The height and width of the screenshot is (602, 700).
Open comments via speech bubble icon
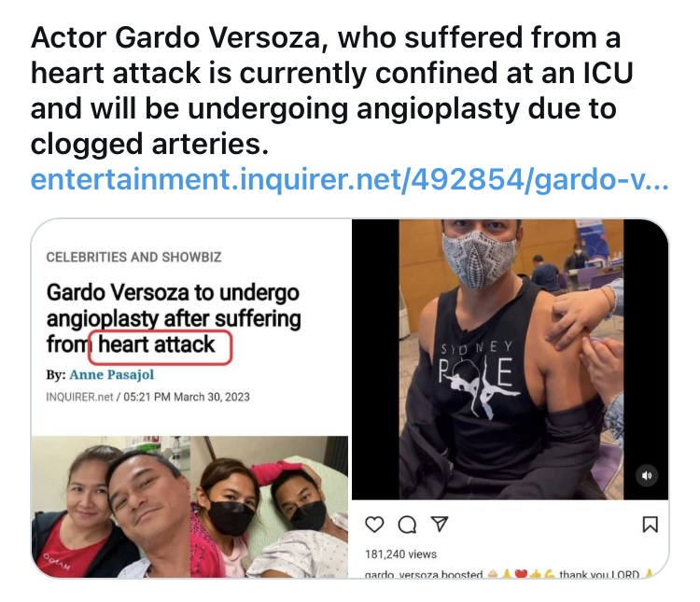[x=407, y=525]
